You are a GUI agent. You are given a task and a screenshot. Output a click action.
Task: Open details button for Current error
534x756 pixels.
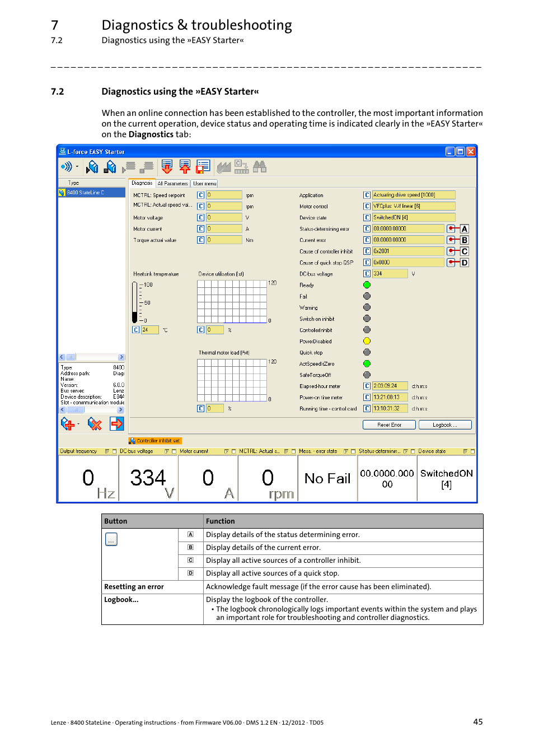pyautogui.click(x=451, y=240)
